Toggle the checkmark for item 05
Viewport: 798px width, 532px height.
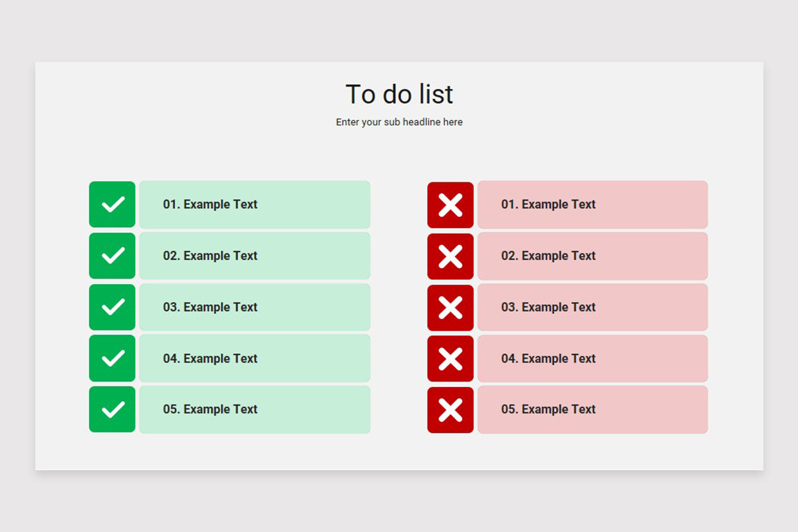[x=112, y=410]
